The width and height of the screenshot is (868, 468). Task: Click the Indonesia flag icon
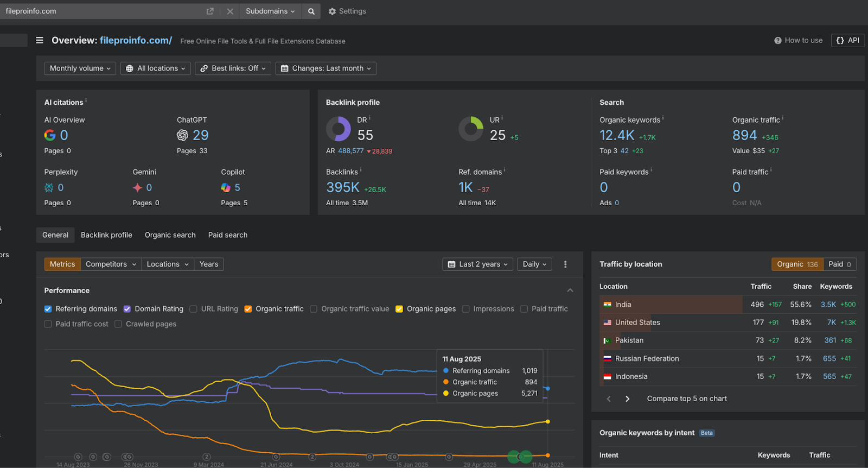pos(608,376)
